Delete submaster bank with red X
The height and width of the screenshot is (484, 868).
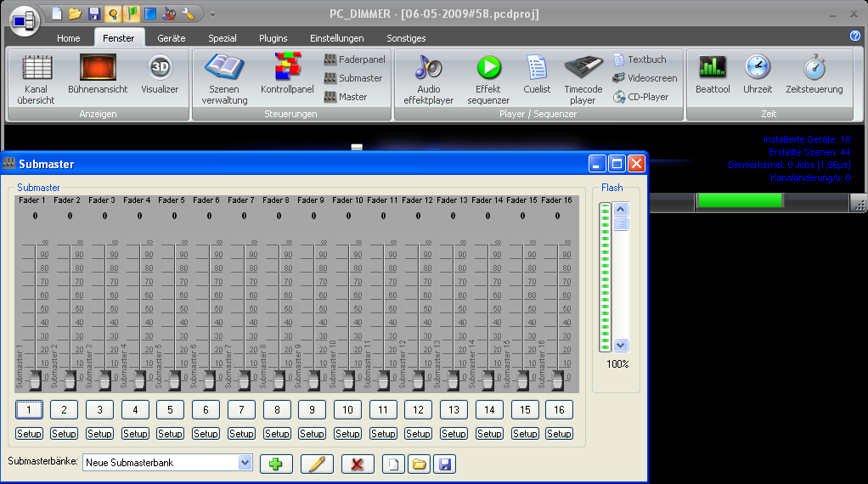[x=358, y=464]
